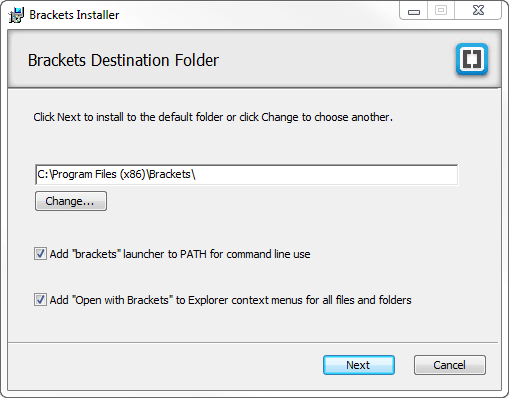Viewport: 509px width, 398px height.
Task: Place cursor after the Brackets\ path text
Action: click(196, 174)
